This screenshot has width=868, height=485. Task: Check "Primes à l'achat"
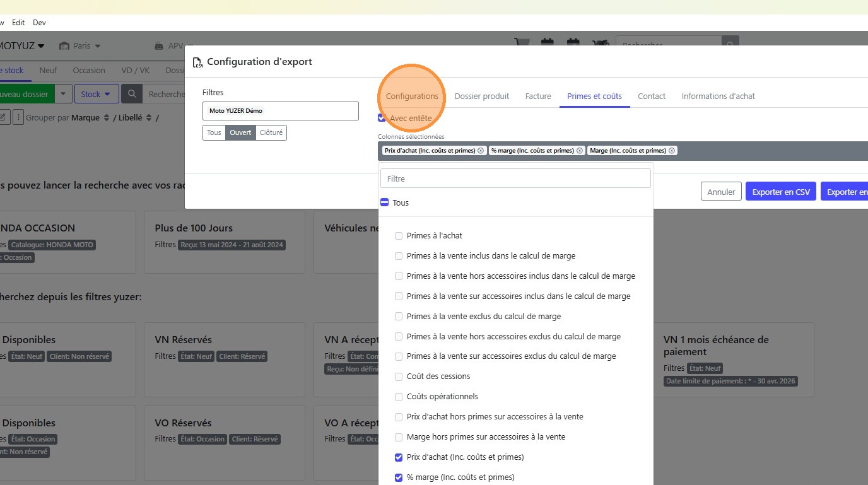(399, 236)
